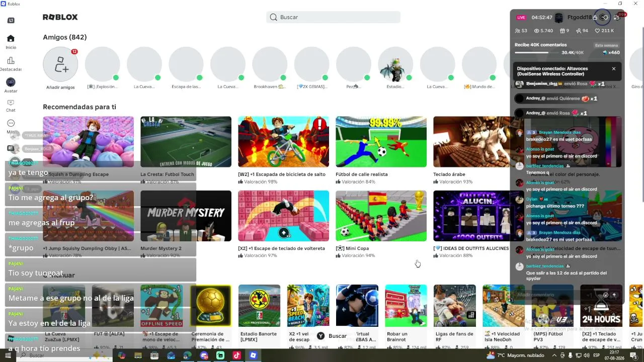
Task: Open the Más menu in the sidebar
Action: (x=11, y=123)
